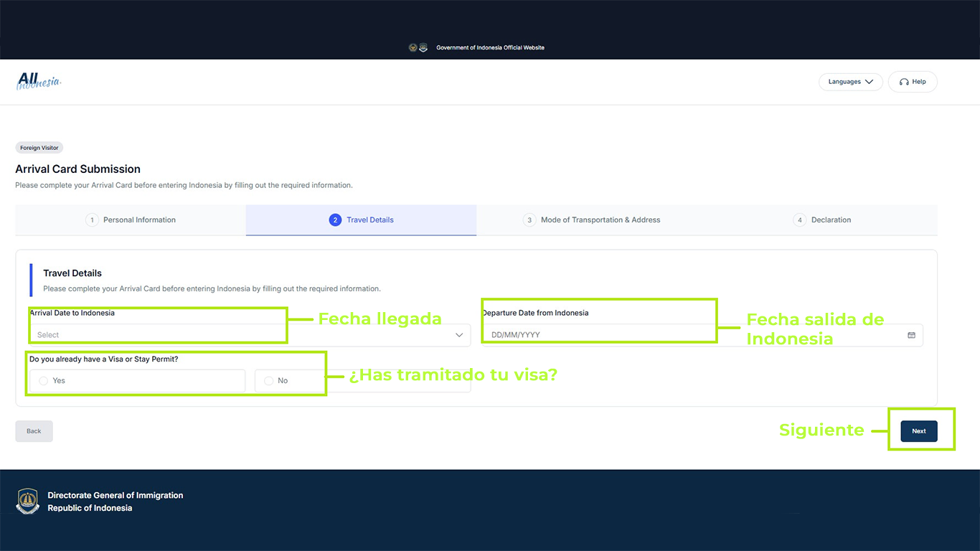Open the Mode of Transportation & Address tab
980x551 pixels.
[592, 220]
